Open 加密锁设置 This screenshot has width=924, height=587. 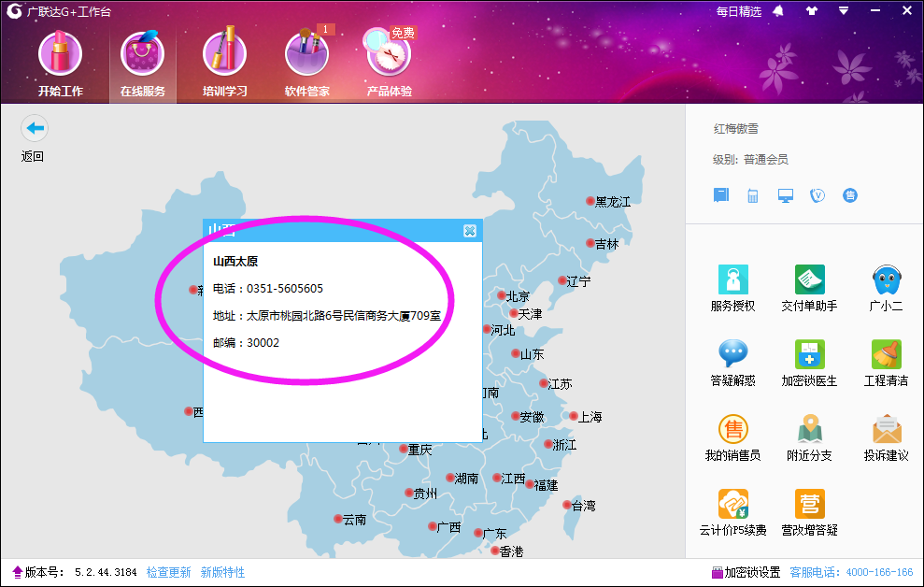(746, 572)
